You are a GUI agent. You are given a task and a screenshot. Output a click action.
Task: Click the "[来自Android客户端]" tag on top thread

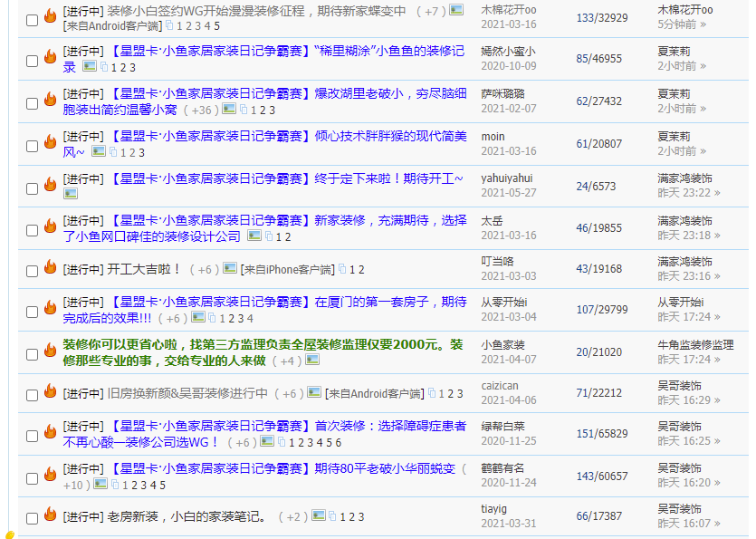click(x=111, y=28)
